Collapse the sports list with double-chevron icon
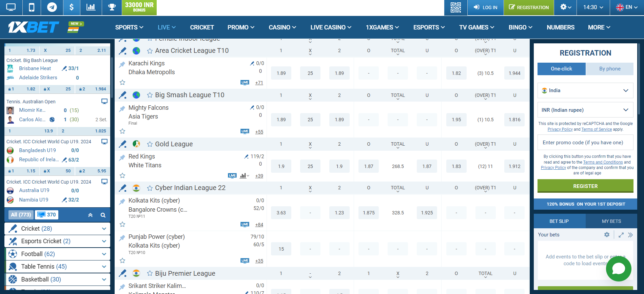Screen dimensions: 644x294 tap(90, 215)
